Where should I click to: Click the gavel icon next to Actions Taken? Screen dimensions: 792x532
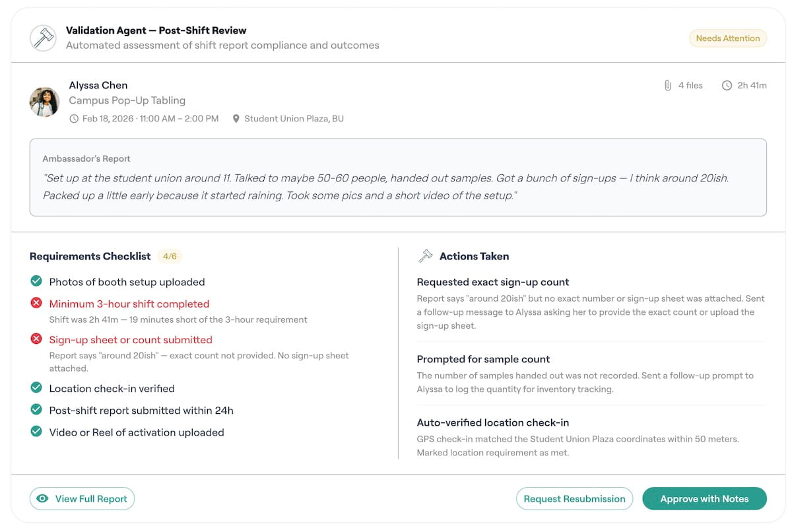click(x=426, y=256)
